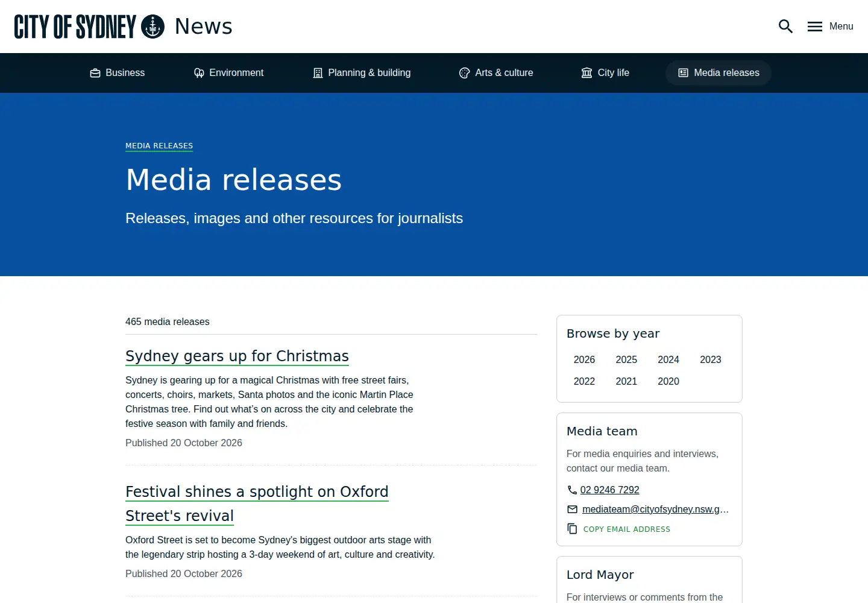Click the Menu label in header
868x603 pixels.
(x=841, y=27)
